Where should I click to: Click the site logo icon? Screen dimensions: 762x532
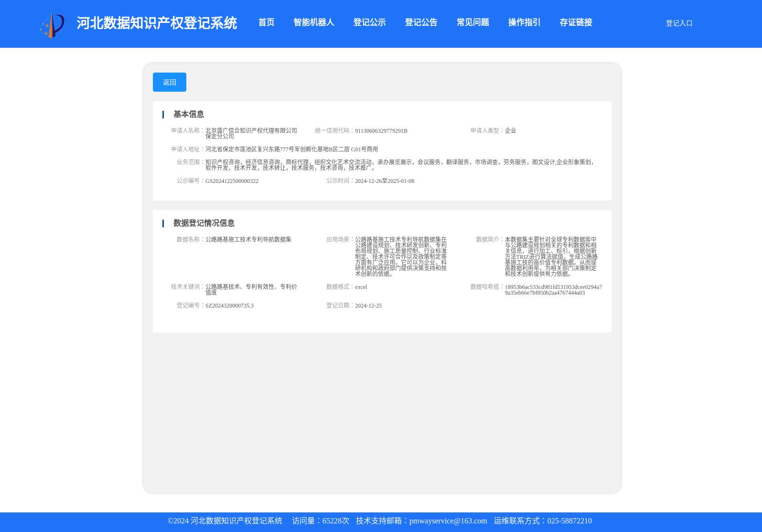point(52,25)
